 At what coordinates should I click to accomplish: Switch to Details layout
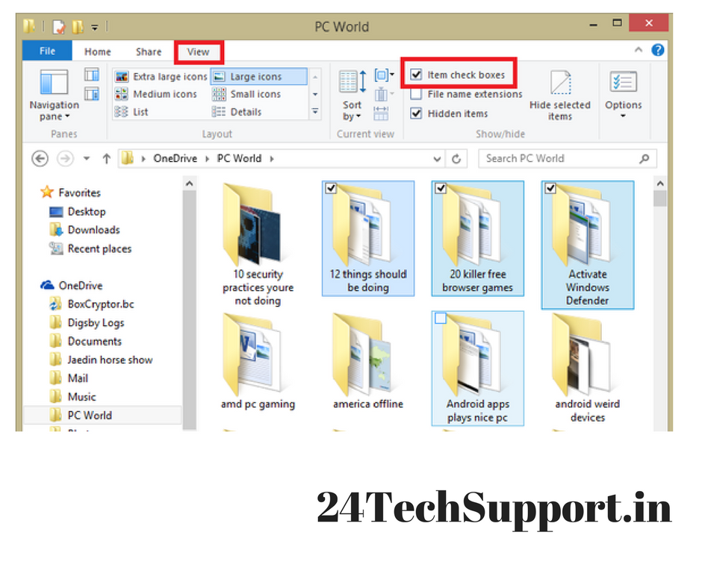click(x=237, y=112)
